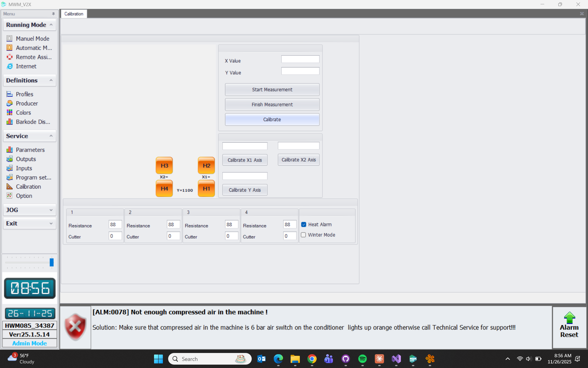Open Outputs in the Service section
This screenshot has height=368, width=588.
pos(26,159)
